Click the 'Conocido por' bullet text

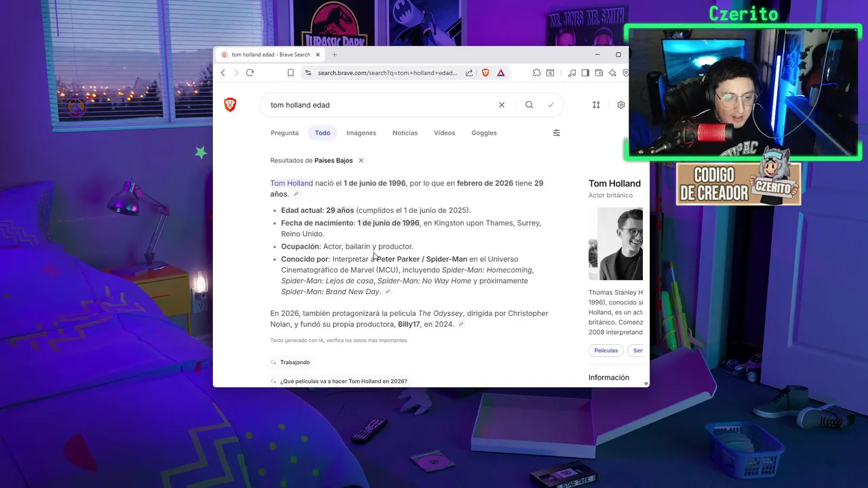point(408,275)
